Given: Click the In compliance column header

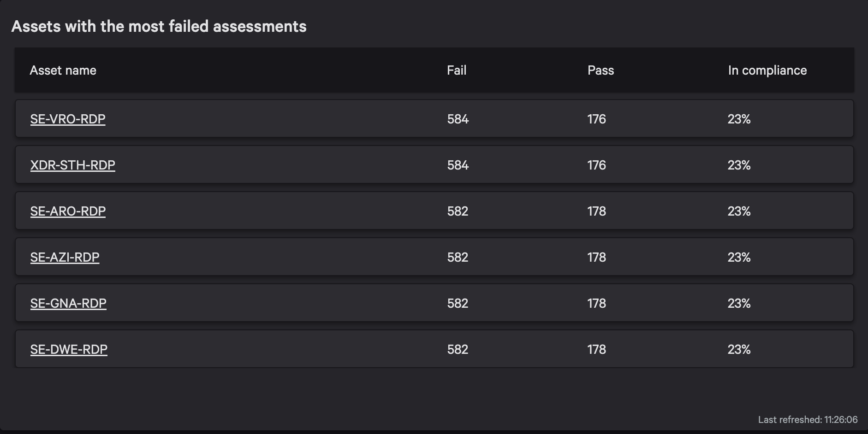Looking at the screenshot, I should click(x=767, y=70).
